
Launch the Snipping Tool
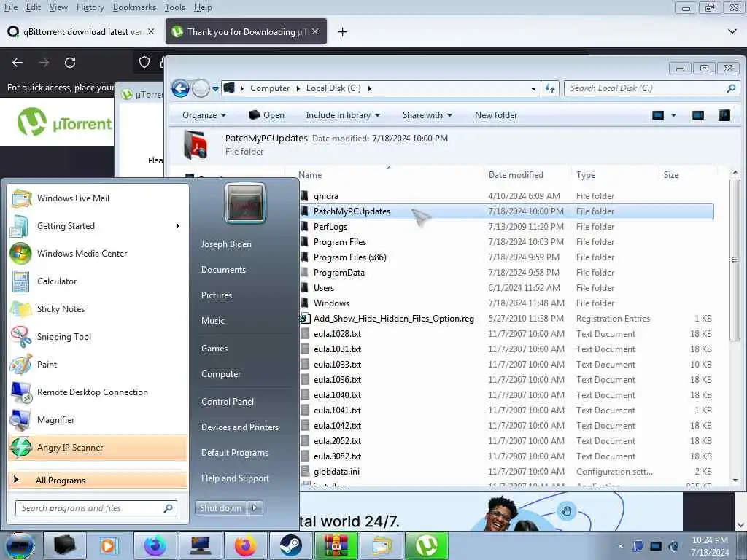[98, 336]
